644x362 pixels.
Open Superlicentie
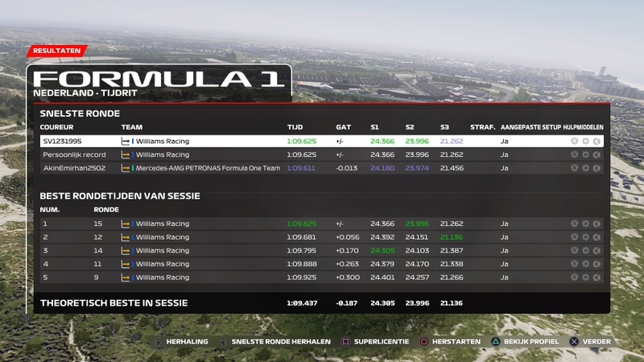(382, 341)
